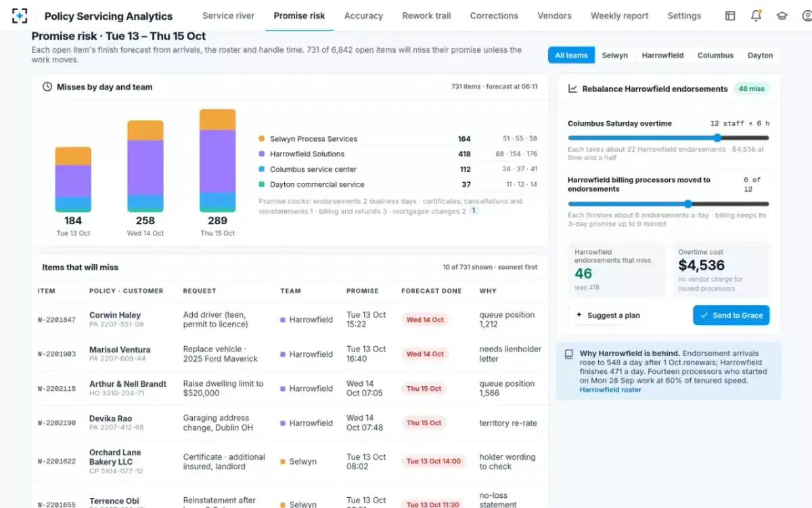Click the blue Columbus service center legend dot

pos(262,169)
